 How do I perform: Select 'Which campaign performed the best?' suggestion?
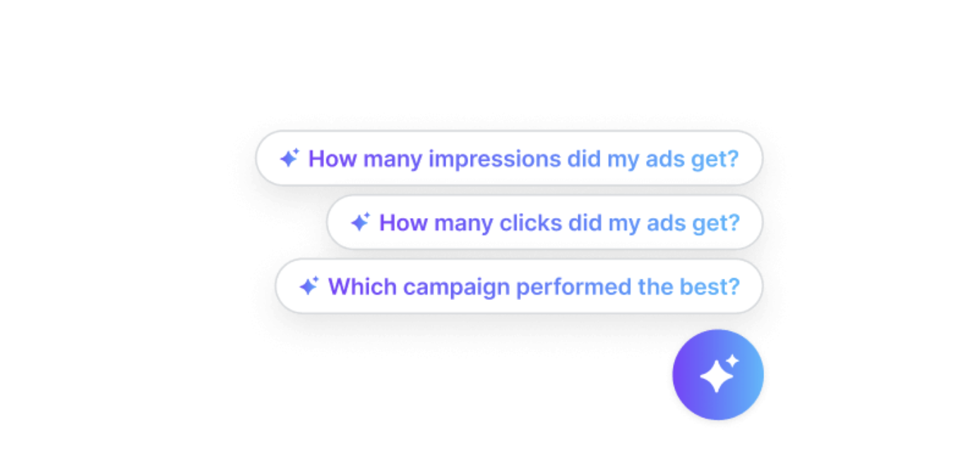tap(519, 286)
